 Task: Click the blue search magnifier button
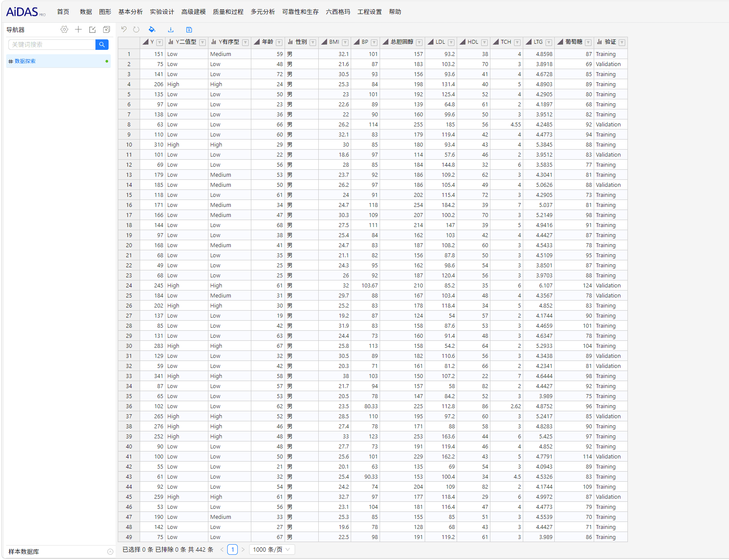pyautogui.click(x=102, y=45)
